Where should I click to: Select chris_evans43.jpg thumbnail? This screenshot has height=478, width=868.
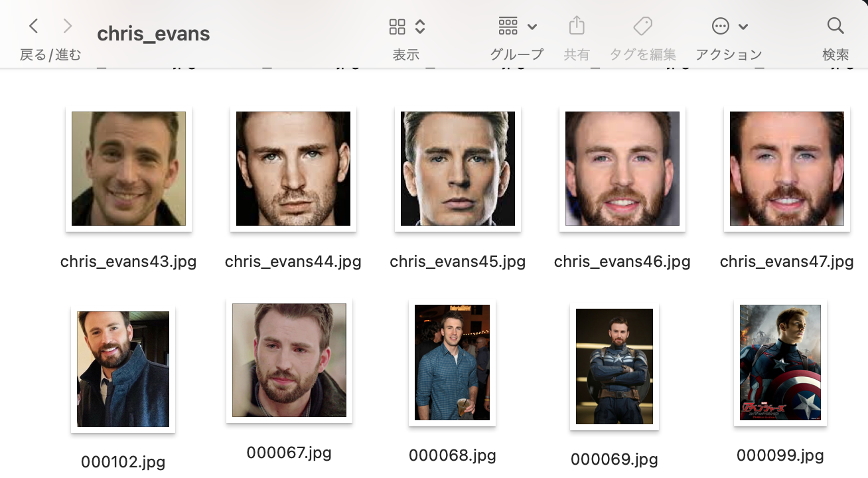coord(129,169)
